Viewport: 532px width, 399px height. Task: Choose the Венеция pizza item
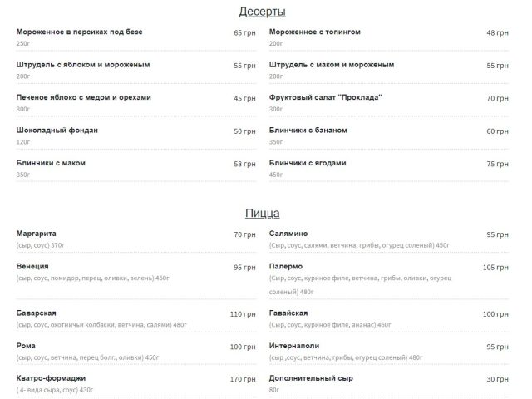[32, 267]
